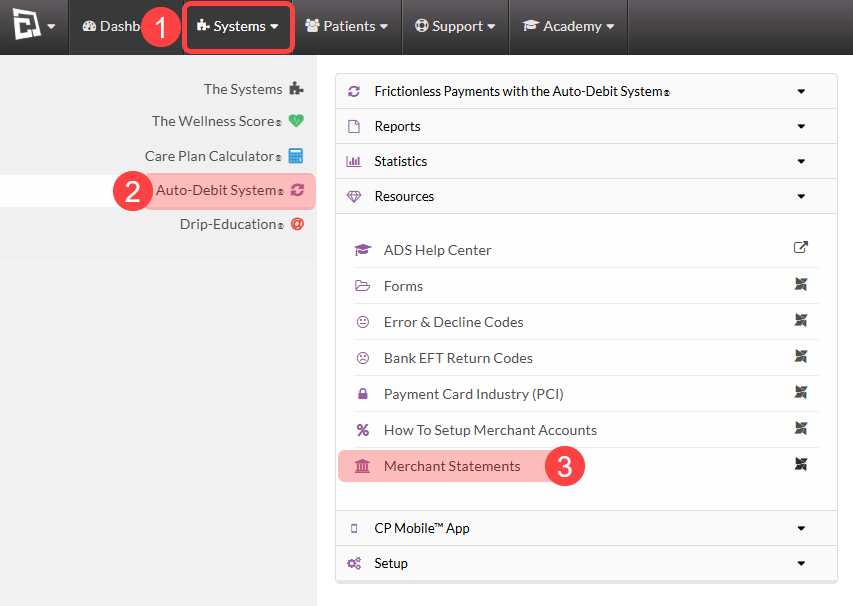Open the Academy menu

568,26
